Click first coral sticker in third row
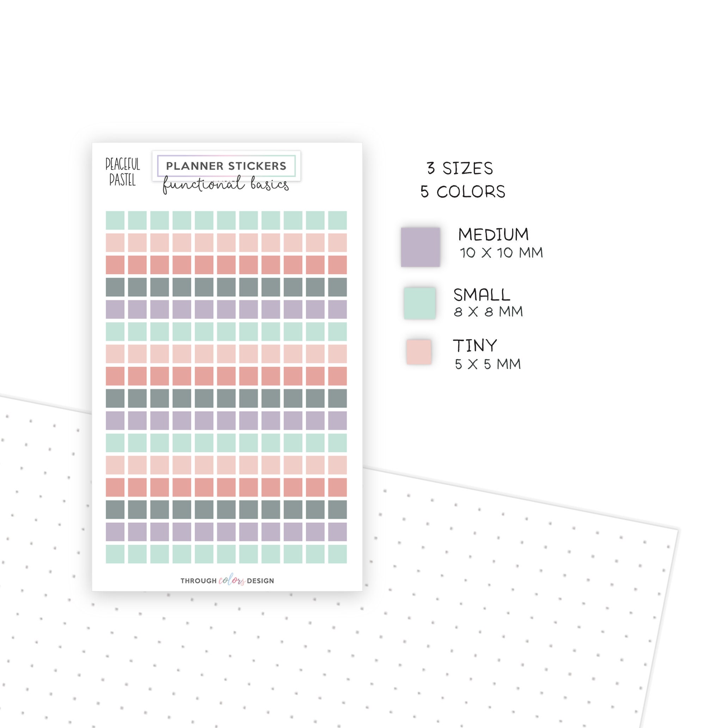 pyautogui.click(x=115, y=265)
